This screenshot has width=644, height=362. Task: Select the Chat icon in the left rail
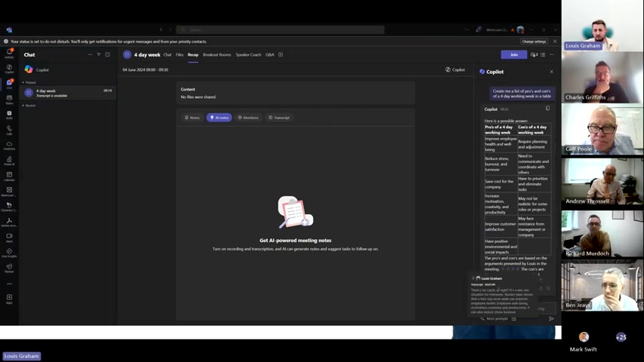click(9, 84)
